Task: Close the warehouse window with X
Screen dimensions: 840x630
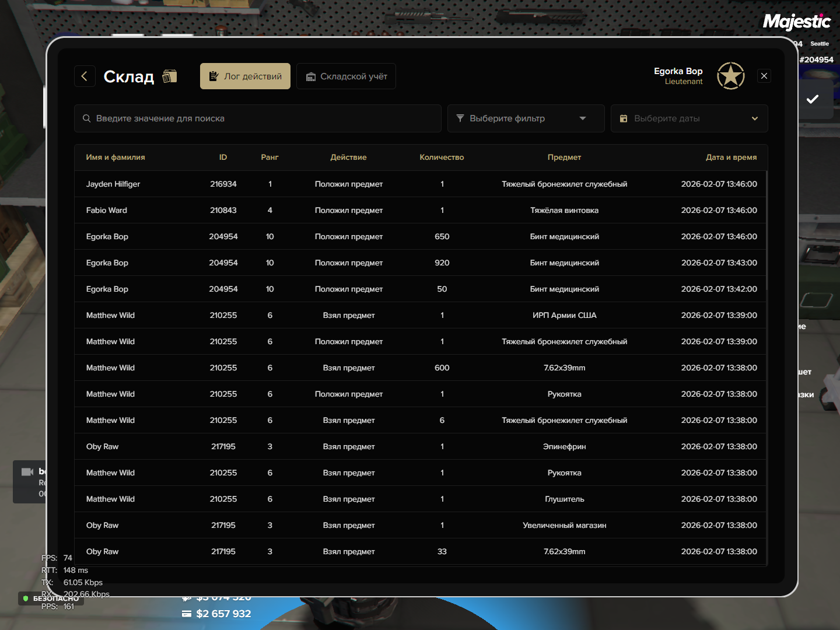Action: [764, 76]
